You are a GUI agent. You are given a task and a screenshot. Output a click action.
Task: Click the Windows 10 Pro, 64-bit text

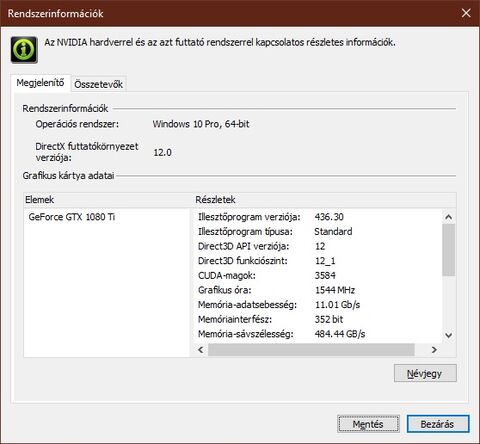(201, 124)
